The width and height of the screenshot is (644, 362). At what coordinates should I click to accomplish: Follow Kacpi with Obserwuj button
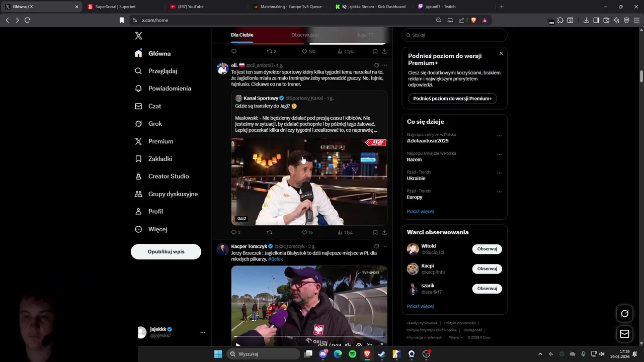tap(487, 268)
